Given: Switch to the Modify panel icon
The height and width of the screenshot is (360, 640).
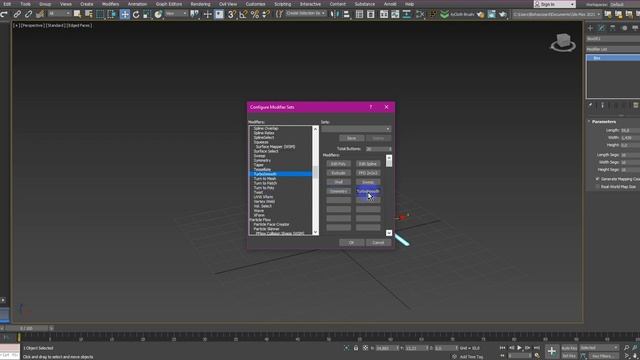Looking at the screenshot, I should [x=601, y=28].
